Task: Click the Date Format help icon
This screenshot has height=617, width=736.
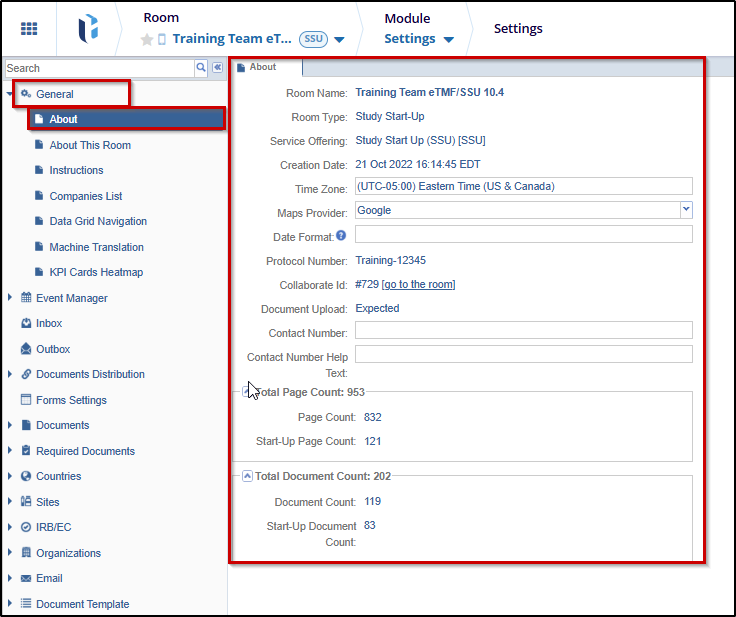Action: 341,235
